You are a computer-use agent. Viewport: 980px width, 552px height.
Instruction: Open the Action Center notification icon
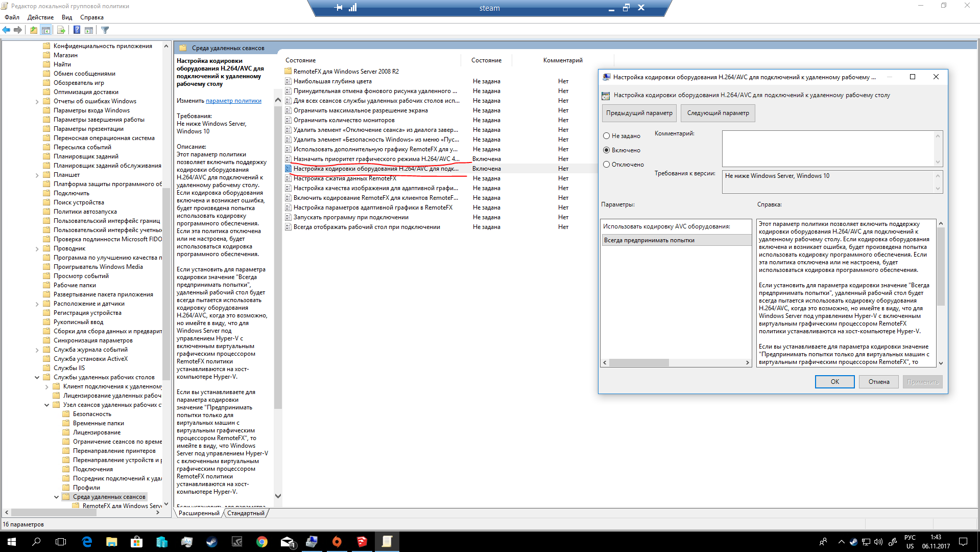963,542
